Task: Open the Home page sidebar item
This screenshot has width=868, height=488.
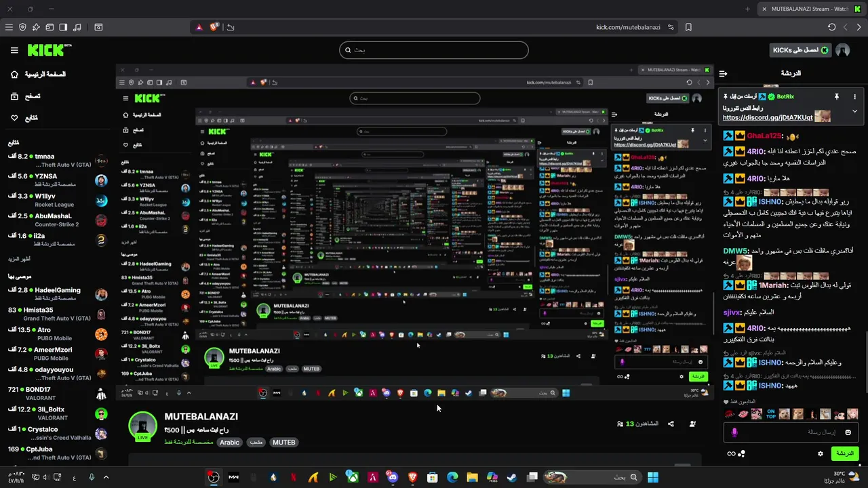Action: pyautogui.click(x=39, y=74)
